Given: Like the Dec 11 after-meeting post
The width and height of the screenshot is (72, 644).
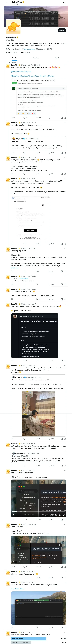Looking at the screenshot, I should 37,153.
